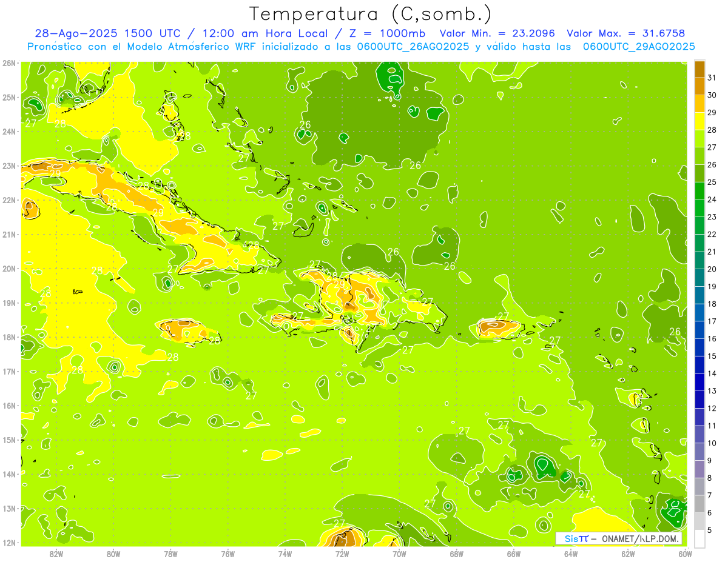Click the color legend value 29

(x=712, y=113)
